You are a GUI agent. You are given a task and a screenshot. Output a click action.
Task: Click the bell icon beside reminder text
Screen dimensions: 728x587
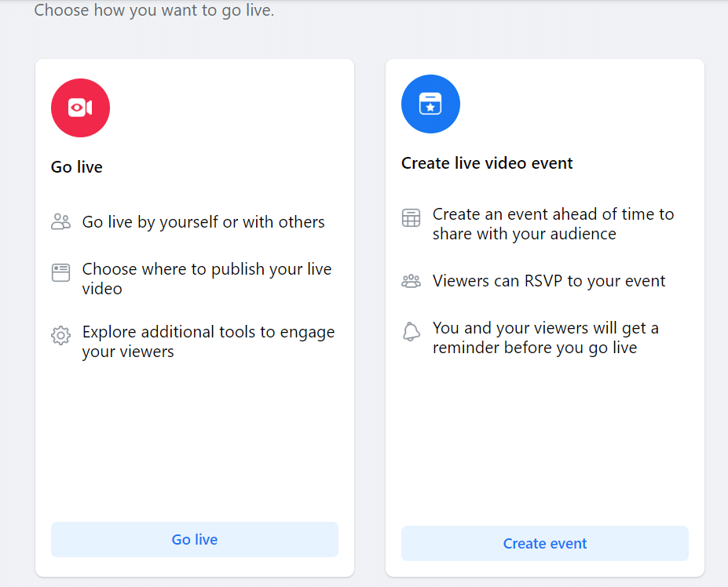coord(411,331)
